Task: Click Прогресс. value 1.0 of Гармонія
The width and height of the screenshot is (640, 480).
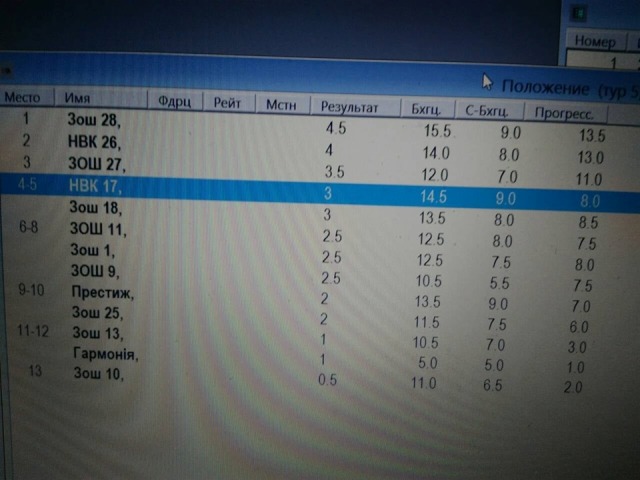Action: point(576,367)
